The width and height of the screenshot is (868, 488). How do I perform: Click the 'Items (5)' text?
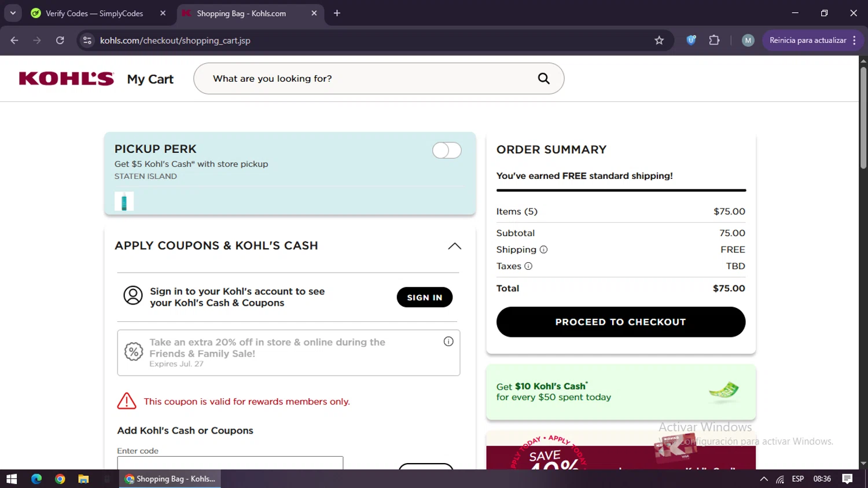tap(517, 212)
